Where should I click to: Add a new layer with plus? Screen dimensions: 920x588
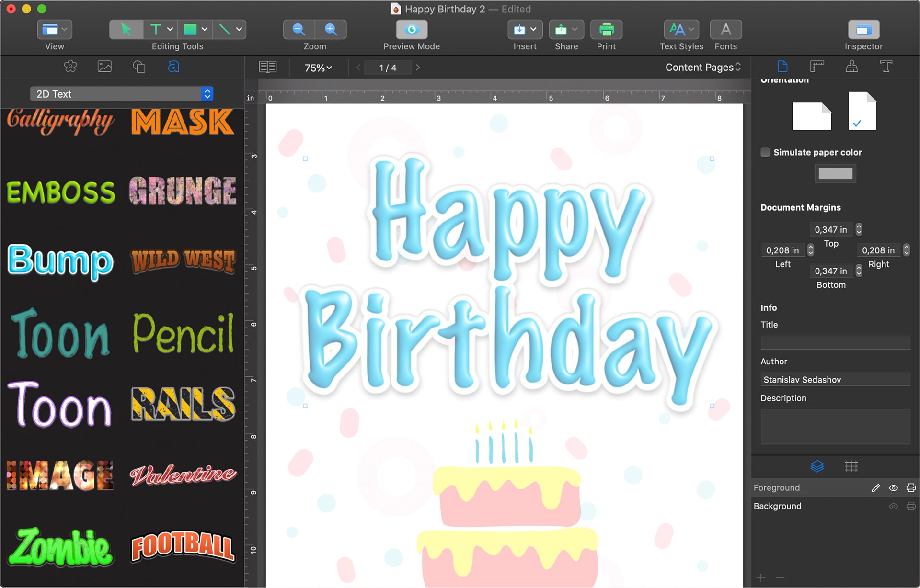(761, 578)
